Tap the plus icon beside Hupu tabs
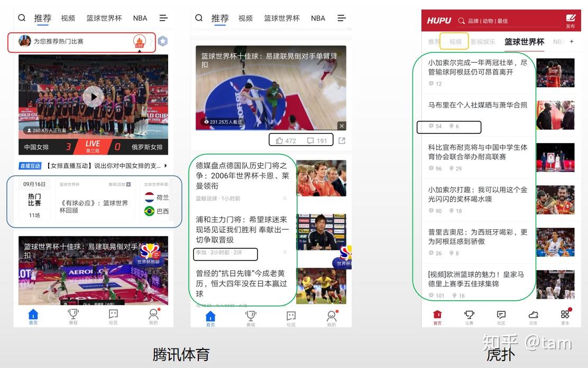588x368 pixels. click(x=572, y=41)
